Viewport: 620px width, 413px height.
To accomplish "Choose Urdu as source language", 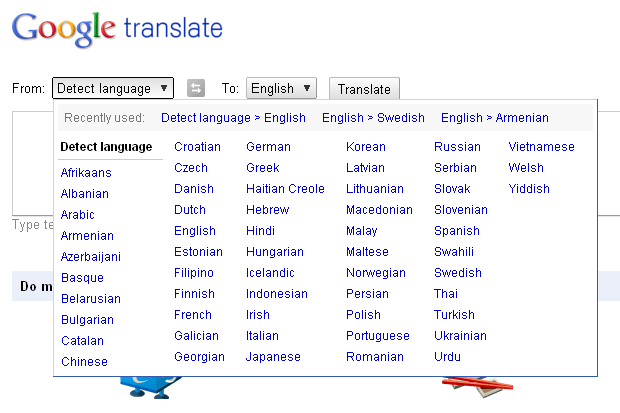I will click(x=447, y=356).
